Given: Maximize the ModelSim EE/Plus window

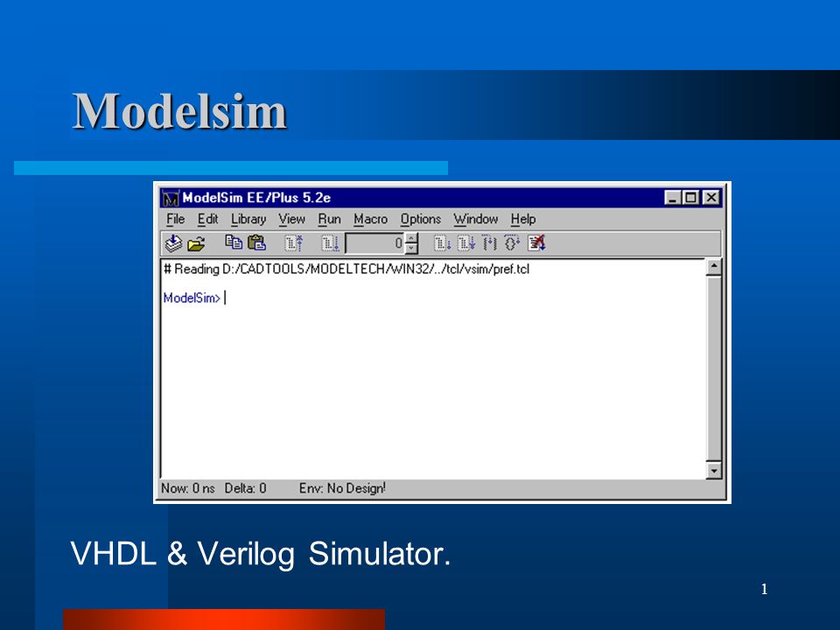Looking at the screenshot, I should tap(690, 198).
